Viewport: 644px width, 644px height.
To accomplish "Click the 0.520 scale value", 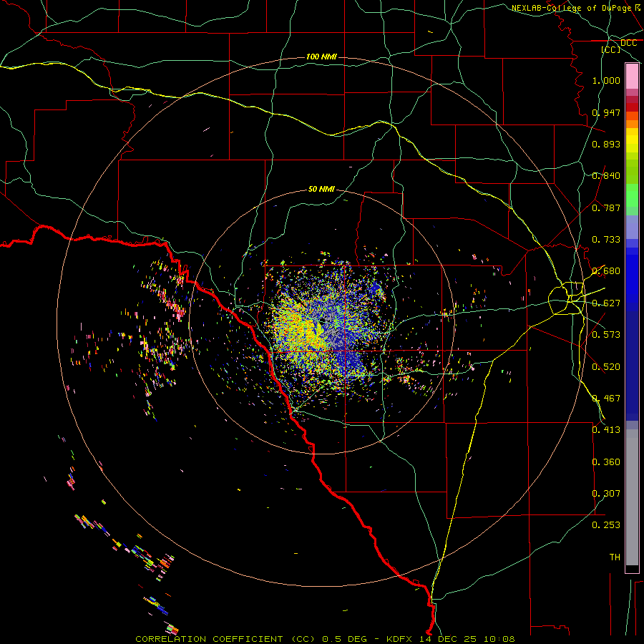I will coord(606,367).
